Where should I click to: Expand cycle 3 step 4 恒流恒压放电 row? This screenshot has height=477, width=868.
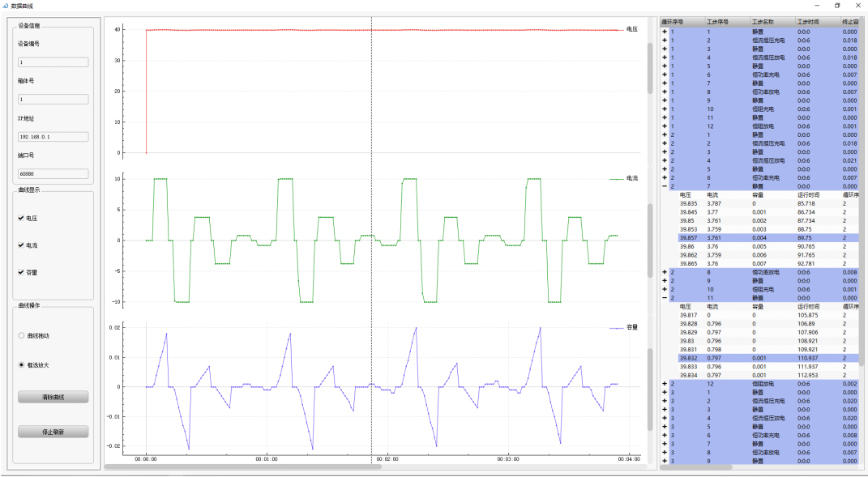[x=665, y=418]
